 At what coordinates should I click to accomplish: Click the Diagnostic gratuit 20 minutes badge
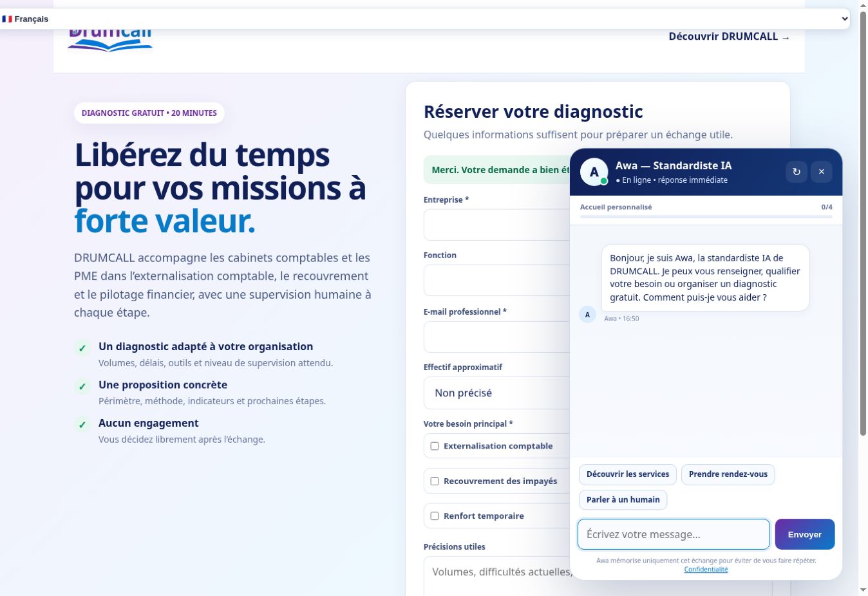pos(149,113)
